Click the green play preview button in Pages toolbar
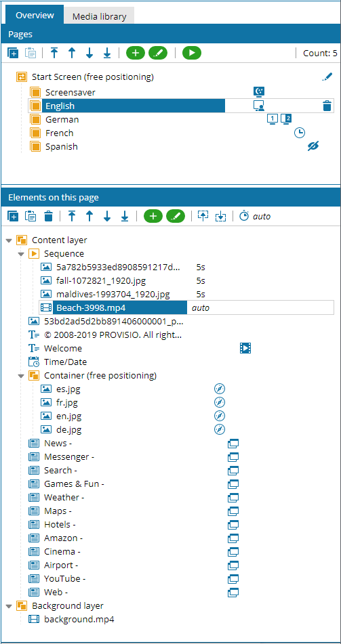Image resolution: width=341 pixels, height=644 pixels. pyautogui.click(x=192, y=53)
